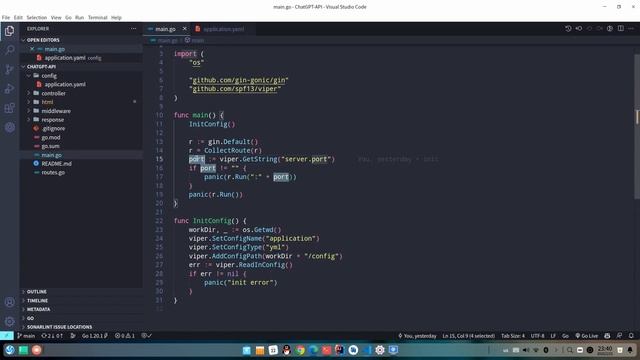
Task: Open Google Chrome from the taskbar
Action: 300,350
